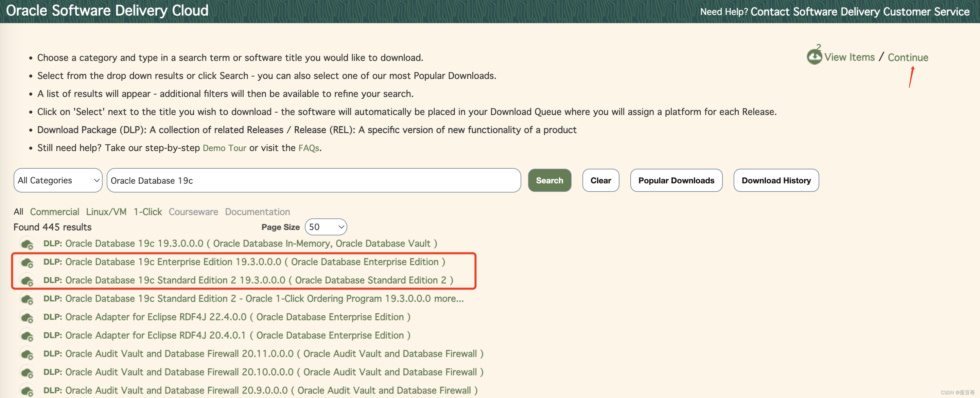This screenshot has height=398, width=980.
Task: Click cloud icon beside Eclipse RDF4J 22.4.0.0
Action: pyautogui.click(x=27, y=318)
